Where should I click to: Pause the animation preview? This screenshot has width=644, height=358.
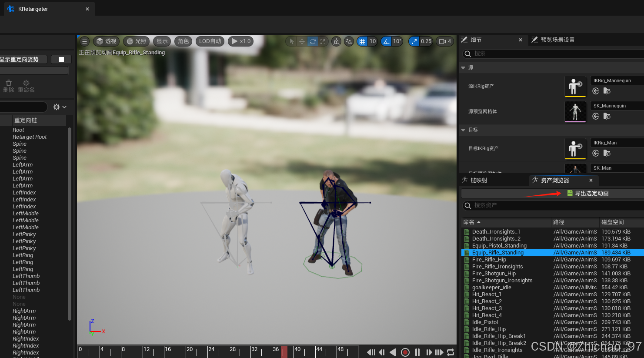pos(417,352)
